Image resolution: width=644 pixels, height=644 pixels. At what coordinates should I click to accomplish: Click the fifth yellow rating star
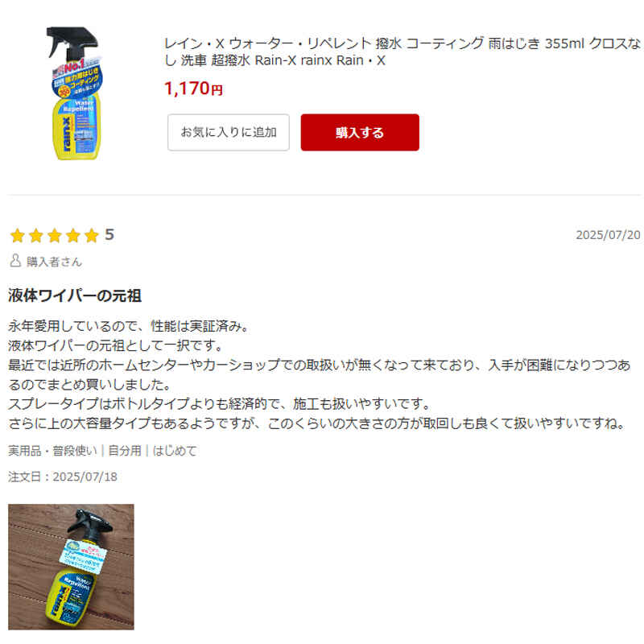92,236
